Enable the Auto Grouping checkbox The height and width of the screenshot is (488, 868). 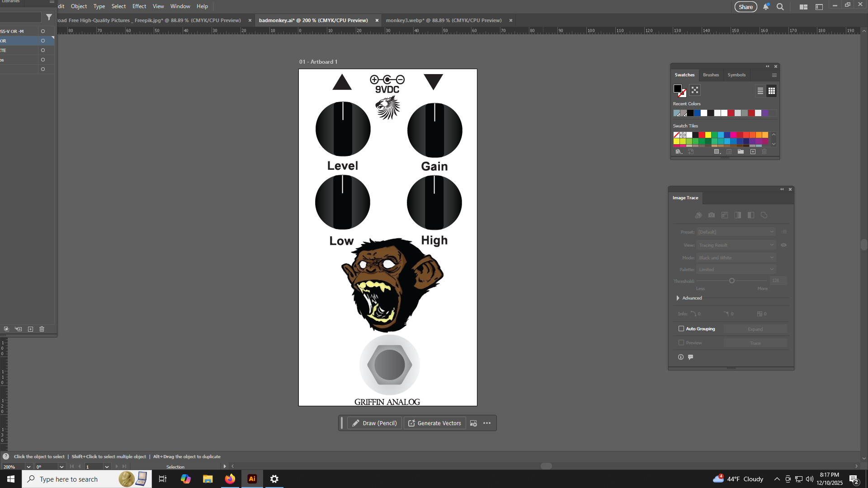tap(681, 329)
